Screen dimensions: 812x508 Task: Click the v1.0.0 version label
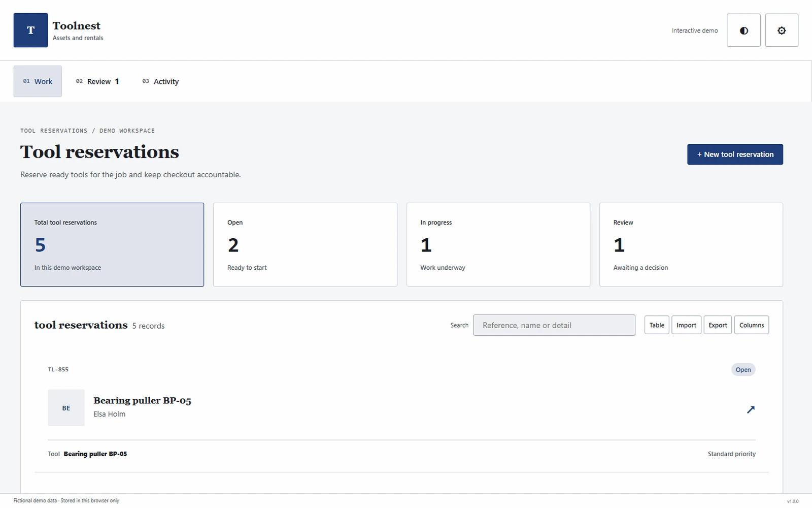[x=793, y=501]
